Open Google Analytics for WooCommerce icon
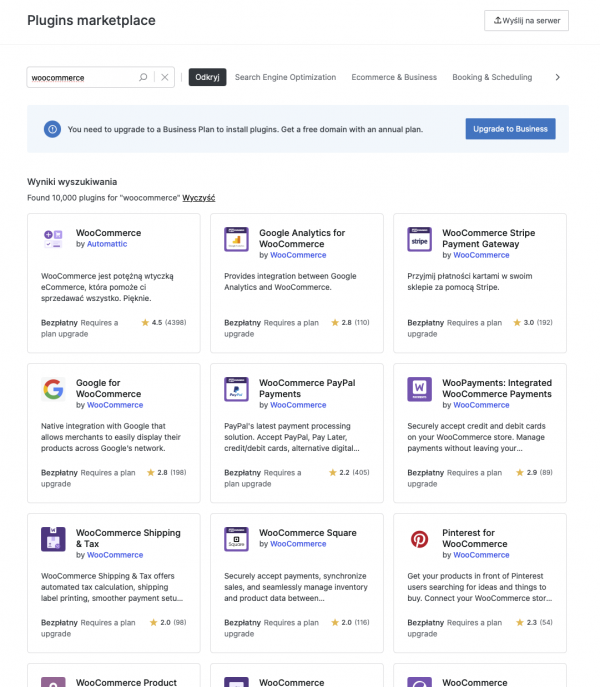 coord(236,239)
